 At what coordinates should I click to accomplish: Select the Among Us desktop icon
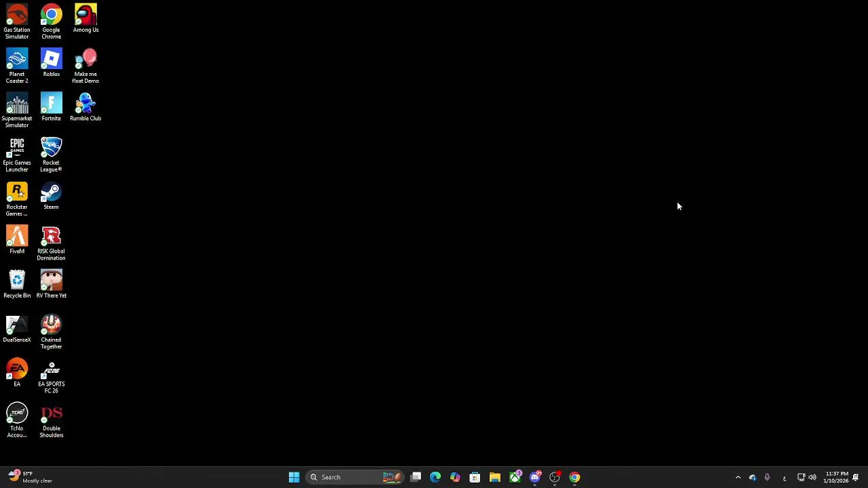coord(85,18)
